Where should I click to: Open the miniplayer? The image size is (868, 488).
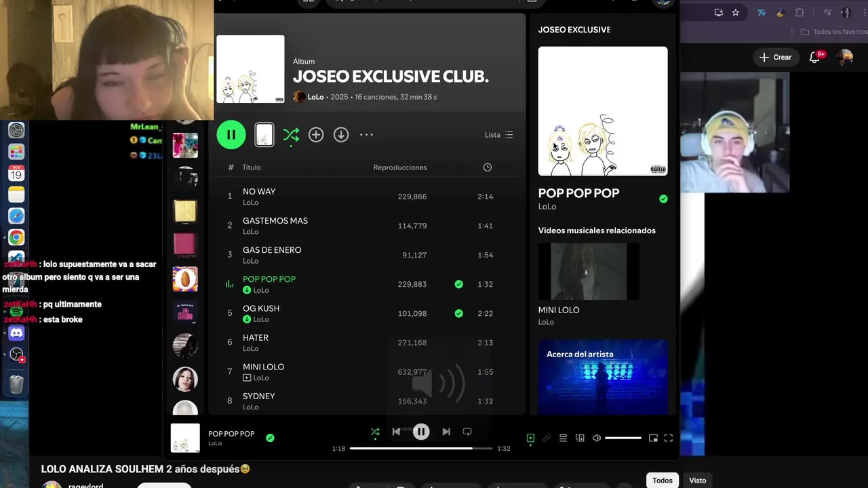653,438
